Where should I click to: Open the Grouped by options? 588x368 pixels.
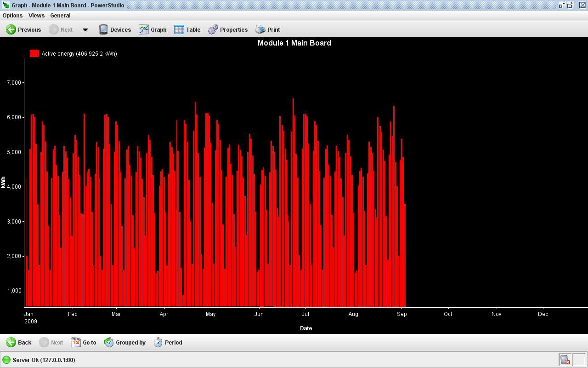click(124, 342)
